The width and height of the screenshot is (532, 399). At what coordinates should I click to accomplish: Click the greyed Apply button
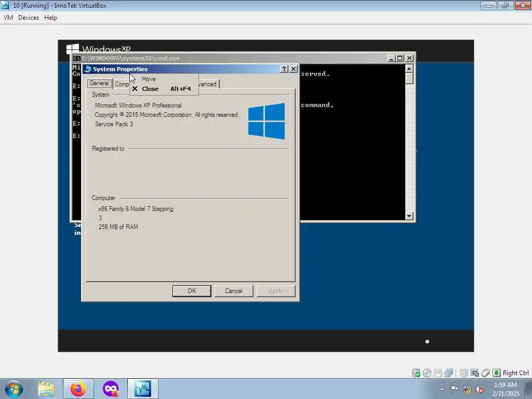275,291
